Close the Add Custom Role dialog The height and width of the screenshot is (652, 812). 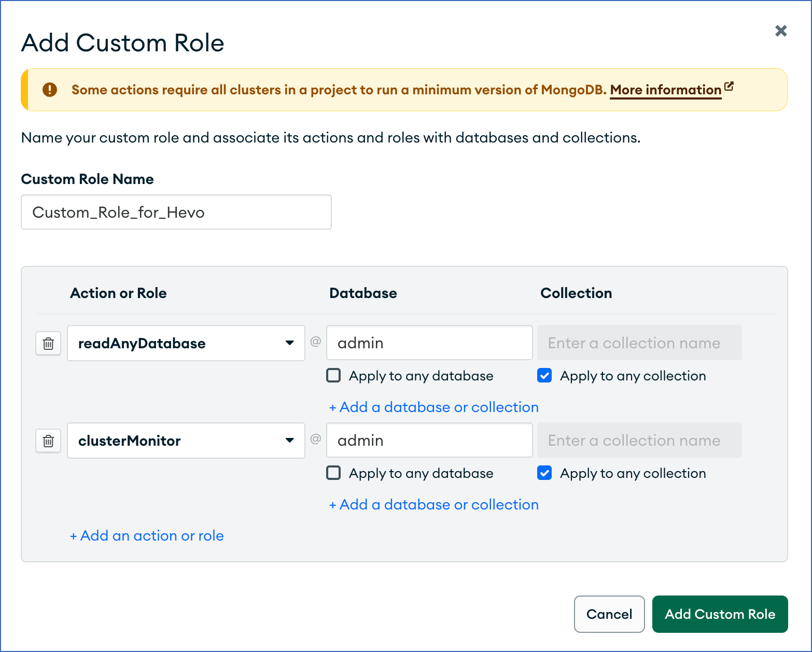[781, 31]
